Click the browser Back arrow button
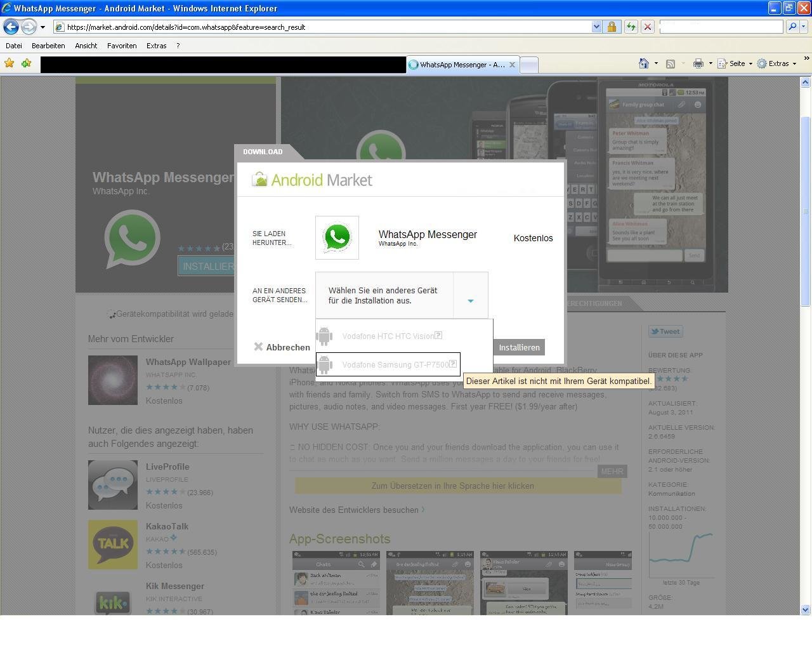Screen dimensions: 812x650 click(11, 27)
